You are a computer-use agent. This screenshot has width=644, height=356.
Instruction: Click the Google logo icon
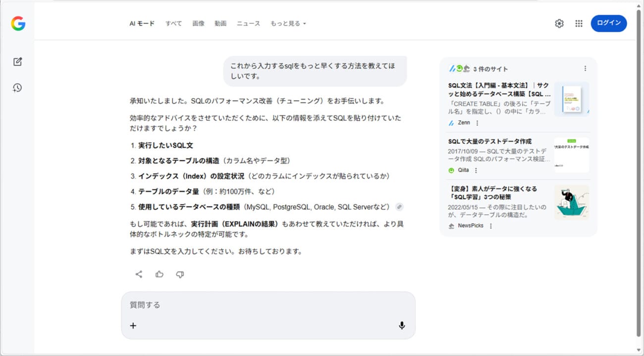[18, 23]
